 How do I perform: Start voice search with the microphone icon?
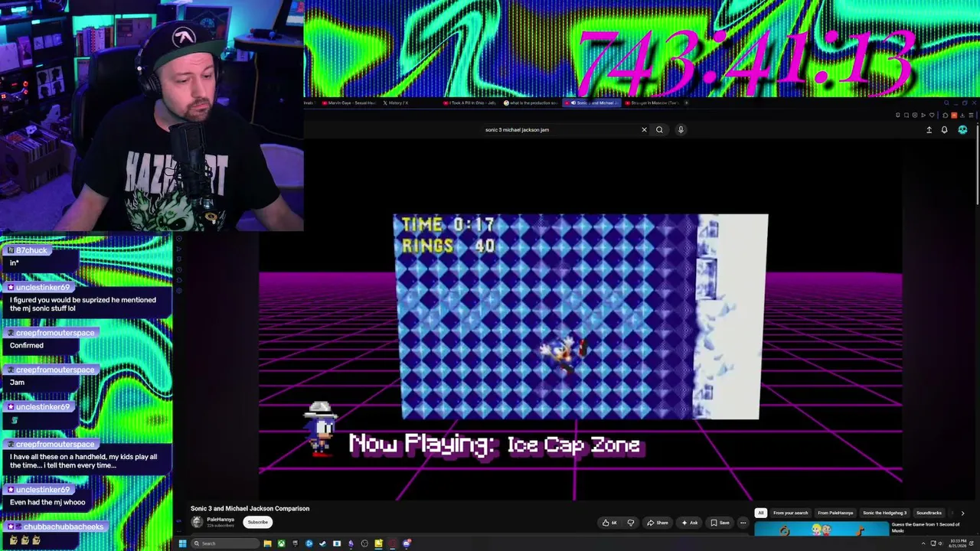point(681,129)
